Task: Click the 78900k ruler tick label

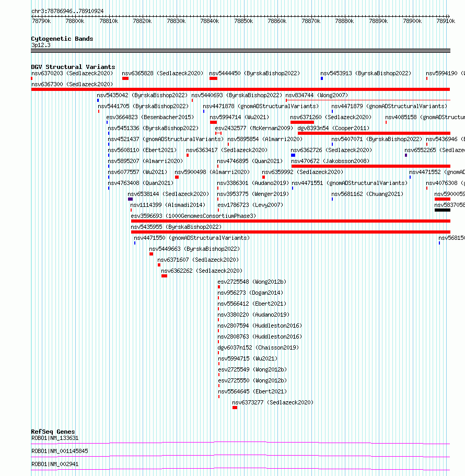Action: (x=412, y=21)
